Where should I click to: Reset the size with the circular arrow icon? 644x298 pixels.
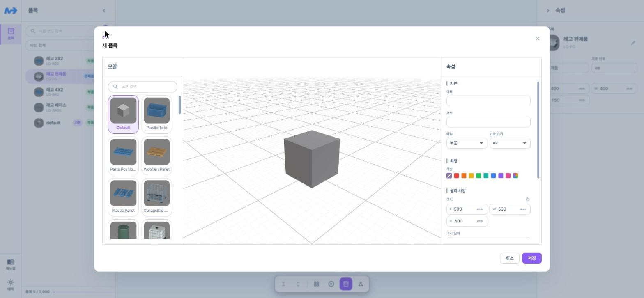[528, 199]
